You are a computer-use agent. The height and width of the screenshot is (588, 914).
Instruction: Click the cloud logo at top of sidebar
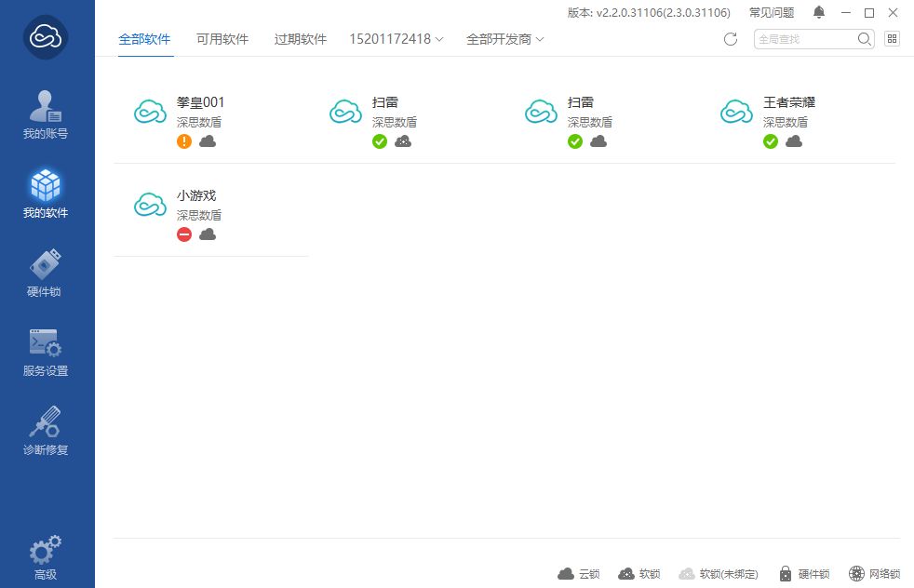point(46,37)
